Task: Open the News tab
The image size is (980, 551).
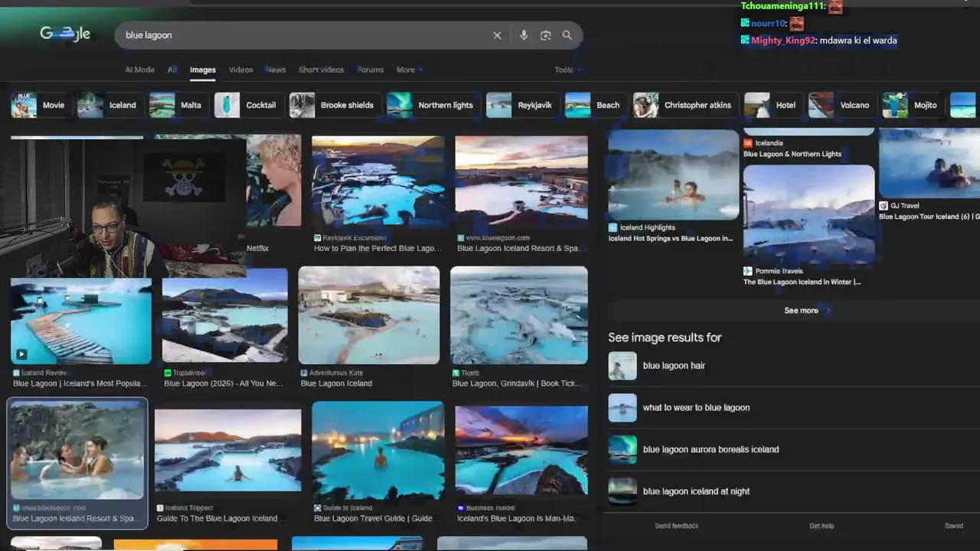Action: coord(276,70)
